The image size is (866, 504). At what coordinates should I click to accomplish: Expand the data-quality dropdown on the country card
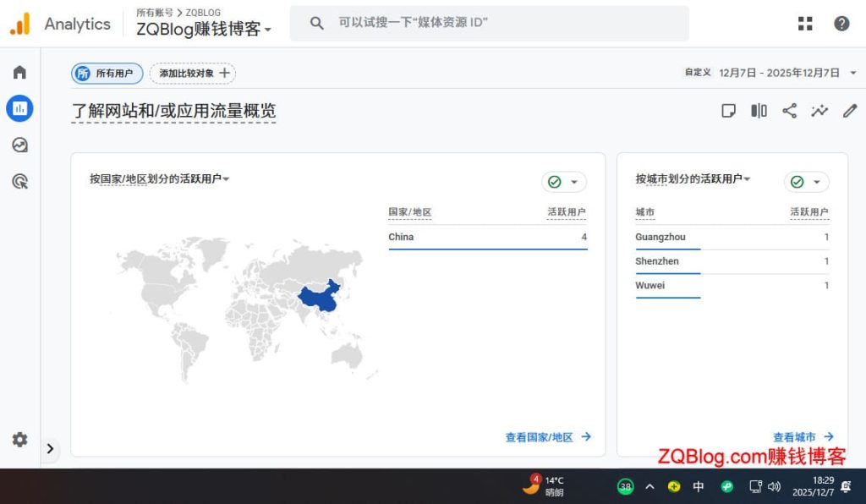tap(563, 182)
